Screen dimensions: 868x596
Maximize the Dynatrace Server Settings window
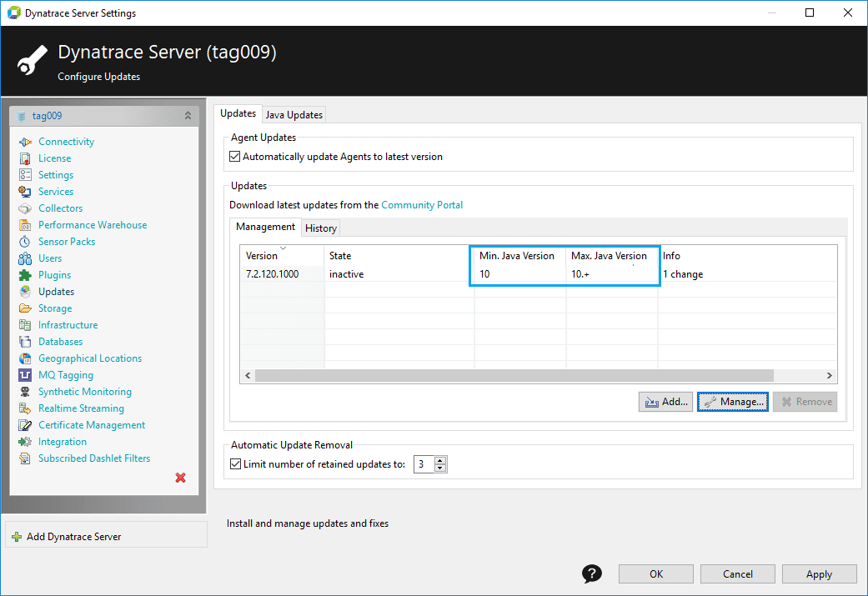pyautogui.click(x=810, y=13)
